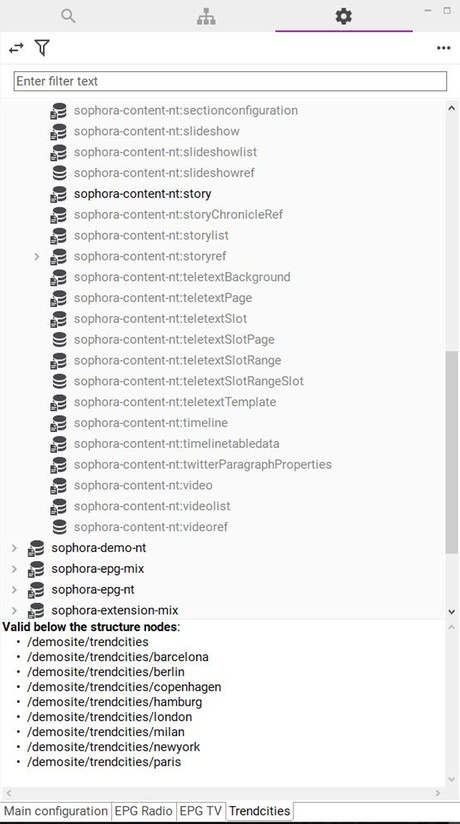Expand the sophora-demo-nt tree node
This screenshot has width=460, height=824.
(x=14, y=548)
